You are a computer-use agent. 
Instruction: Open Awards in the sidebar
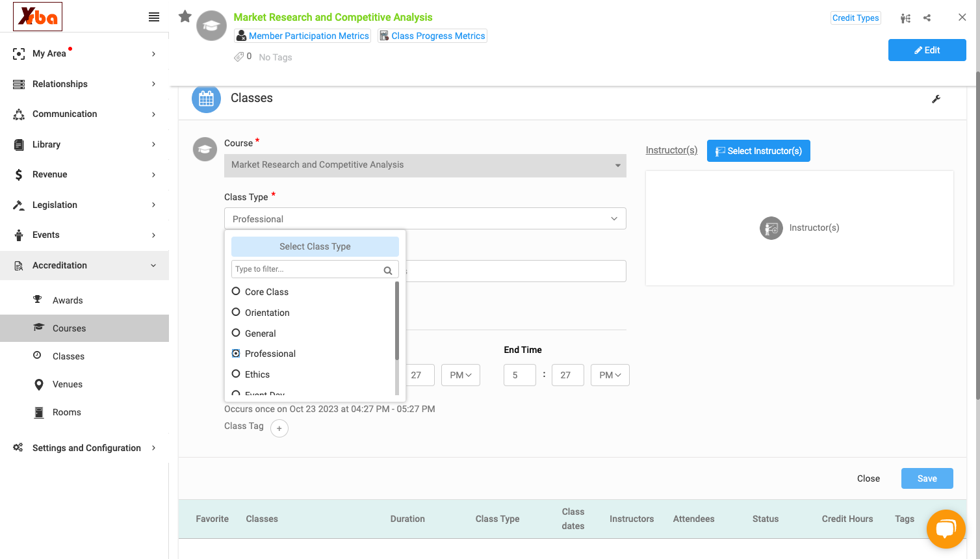[x=68, y=300]
